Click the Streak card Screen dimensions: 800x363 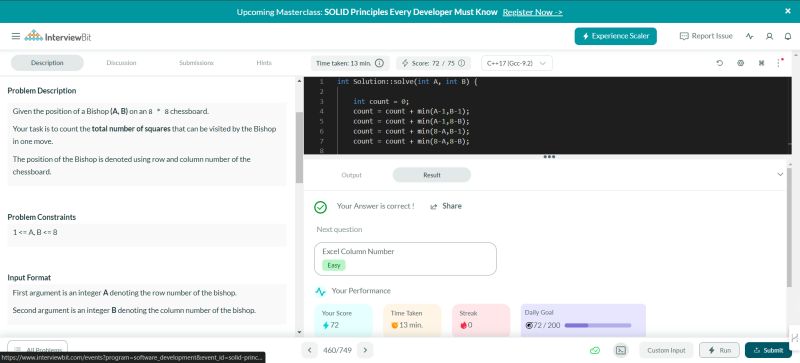pos(481,320)
